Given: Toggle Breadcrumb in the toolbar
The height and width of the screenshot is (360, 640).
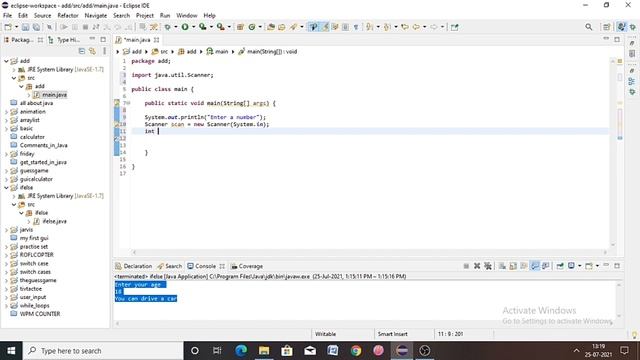Looking at the screenshot, I should tap(313, 27).
